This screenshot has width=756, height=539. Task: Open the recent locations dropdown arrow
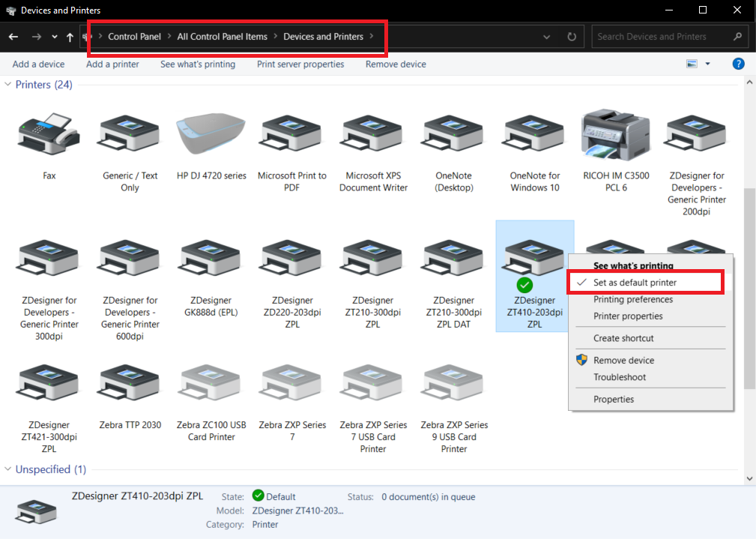[x=55, y=37]
